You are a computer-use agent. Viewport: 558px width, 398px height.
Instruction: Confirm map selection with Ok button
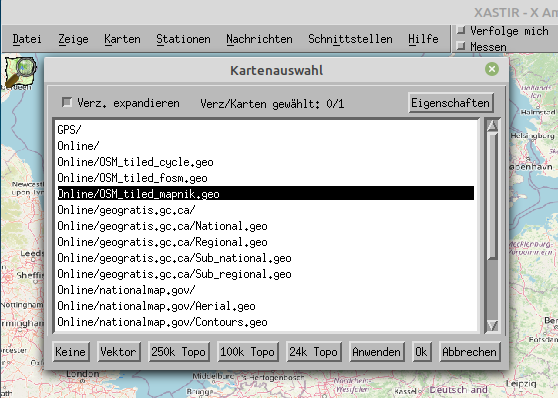tap(421, 352)
